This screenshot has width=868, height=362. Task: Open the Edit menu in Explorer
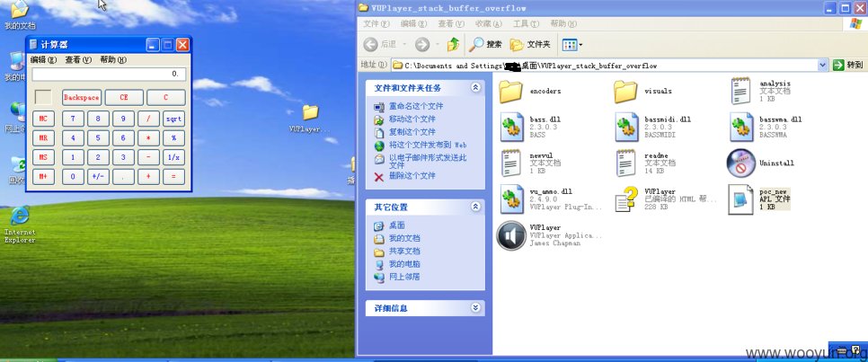[413, 23]
